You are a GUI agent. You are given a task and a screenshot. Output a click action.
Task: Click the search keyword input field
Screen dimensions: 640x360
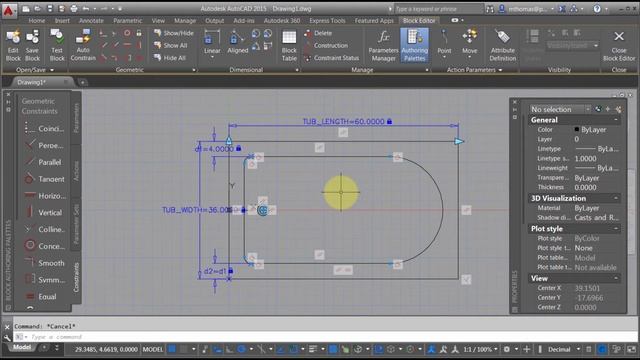[x=438, y=9]
